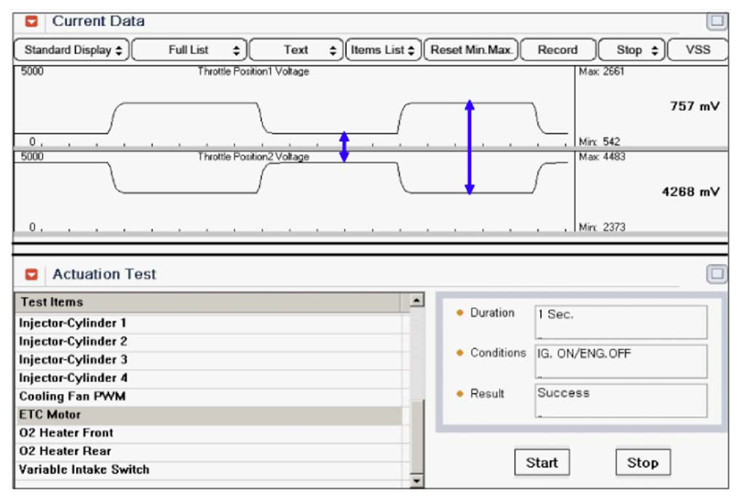Maximize the Current Data panel window icon
Screen dimensions: 740x501
click(716, 20)
